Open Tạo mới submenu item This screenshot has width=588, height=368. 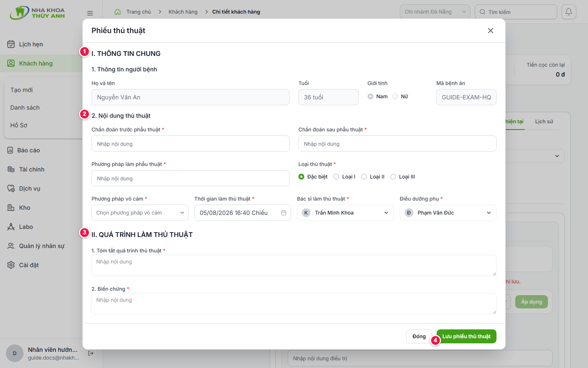(21, 90)
